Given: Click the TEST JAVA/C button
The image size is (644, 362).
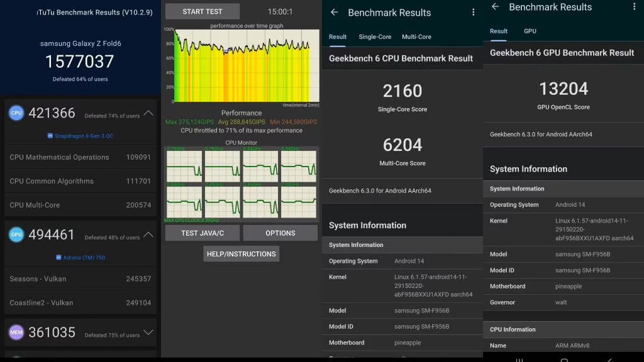Looking at the screenshot, I should [203, 233].
